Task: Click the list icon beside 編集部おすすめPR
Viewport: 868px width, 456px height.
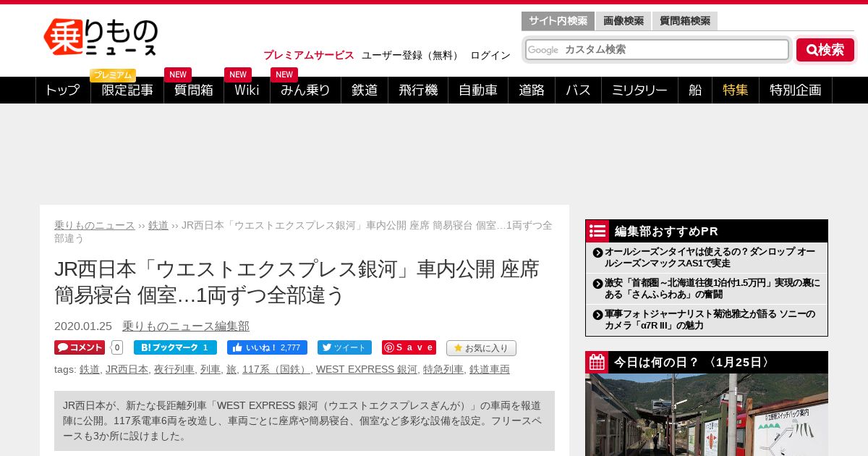Action: [x=597, y=231]
